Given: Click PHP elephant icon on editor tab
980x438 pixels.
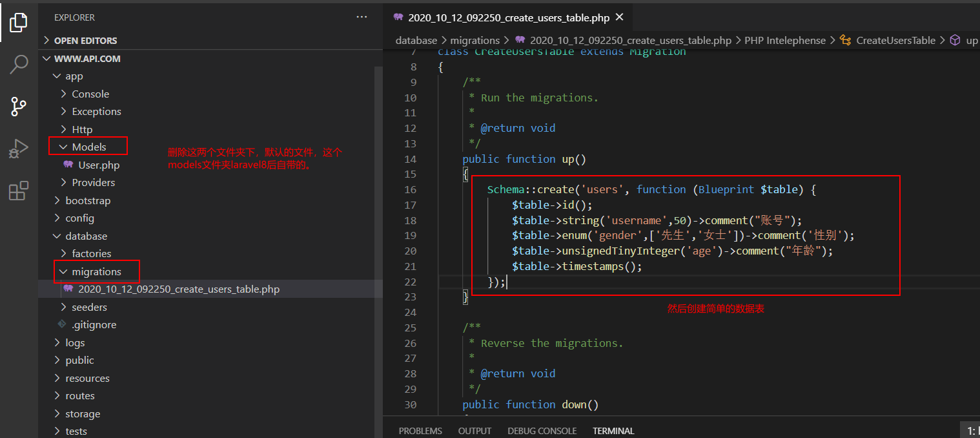Looking at the screenshot, I should point(398,17).
